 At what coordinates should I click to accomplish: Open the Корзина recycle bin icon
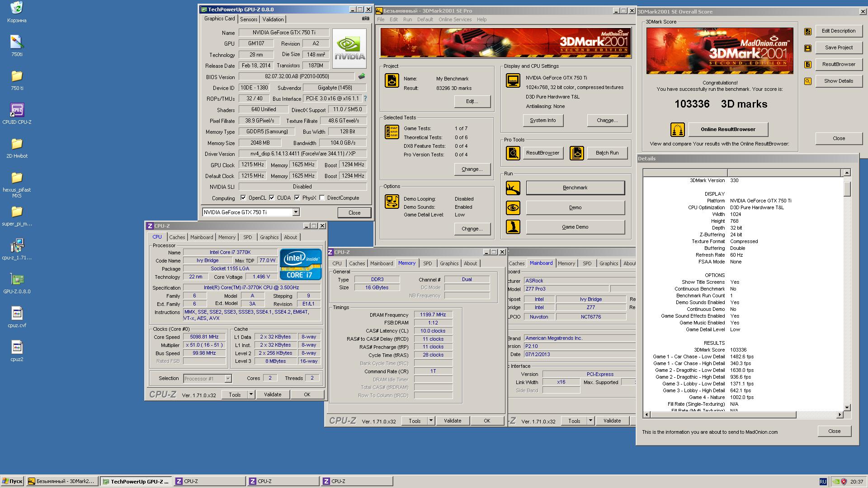point(17,8)
